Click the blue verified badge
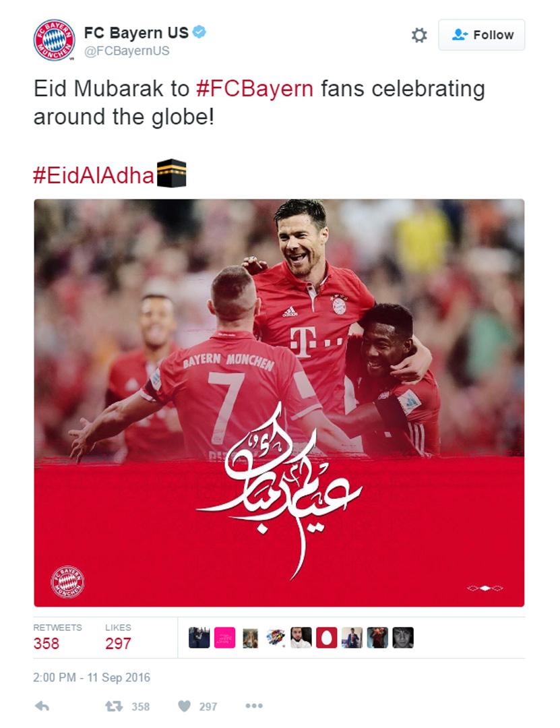Image resolution: width=560 pixels, height=728 pixels. [199, 32]
